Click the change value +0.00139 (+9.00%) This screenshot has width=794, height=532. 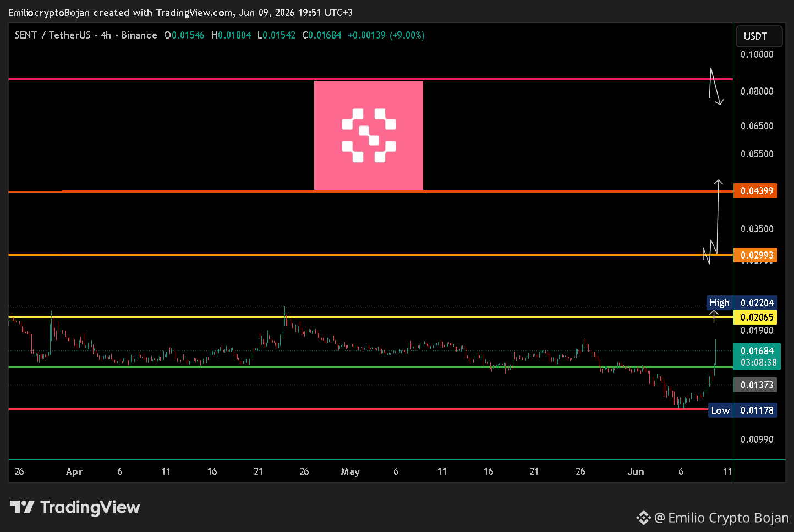[386, 35]
